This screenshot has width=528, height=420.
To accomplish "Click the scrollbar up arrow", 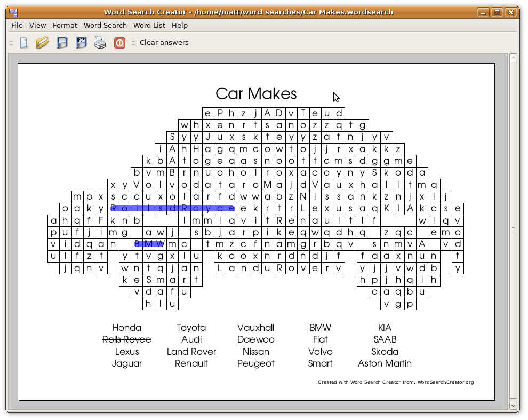I will [513, 58].
